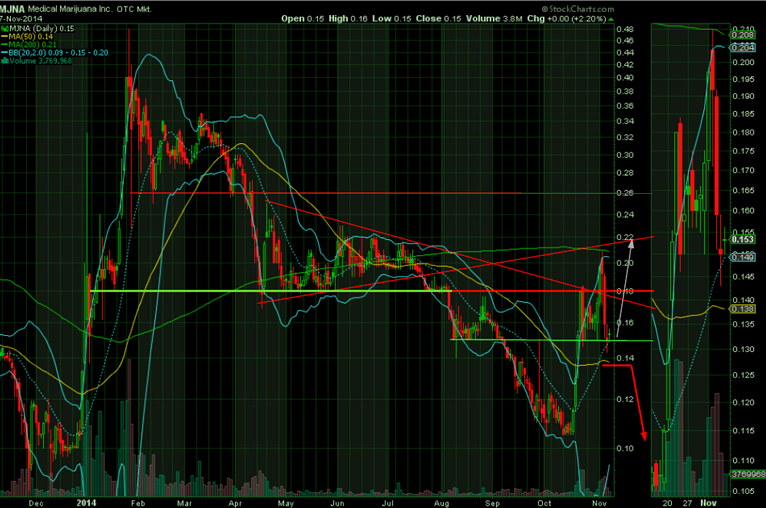The width and height of the screenshot is (766, 508).
Task: Click the MJNA ticker symbol in the header
Action: pos(14,6)
